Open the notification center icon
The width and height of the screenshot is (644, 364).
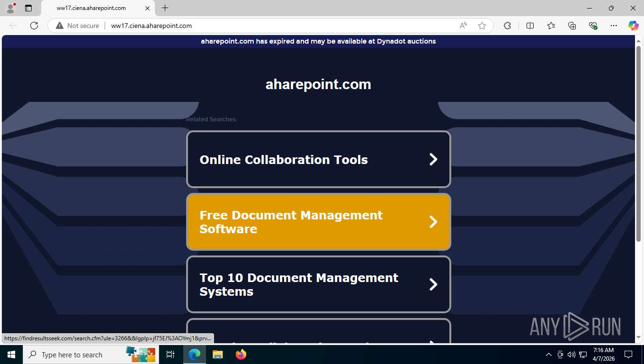pos(628,355)
